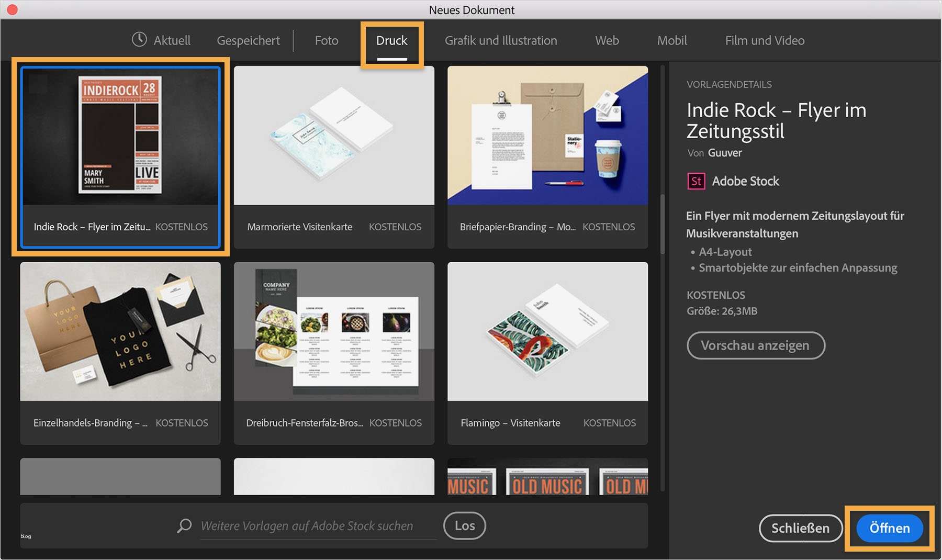Click the 'Größe: 26,3MB' text

coord(722,311)
